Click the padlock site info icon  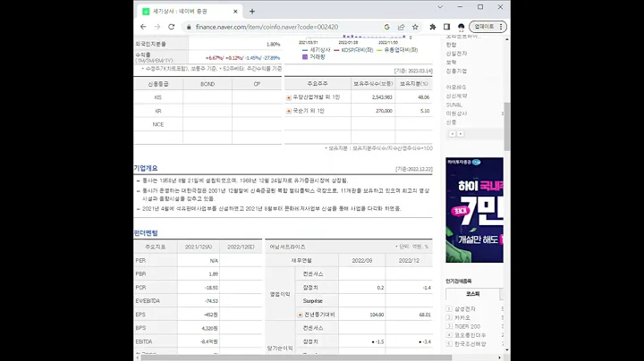(189, 27)
